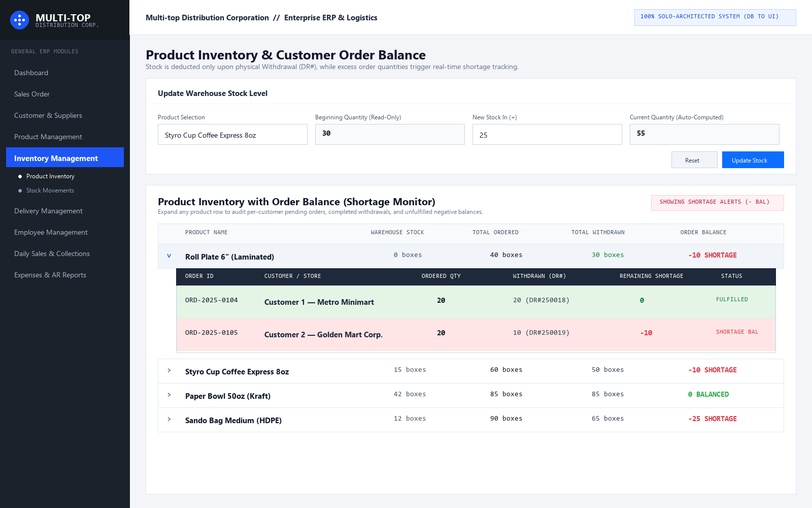The image size is (812, 508).
Task: Click the Total Withdrawn column header
Action: 598,233
